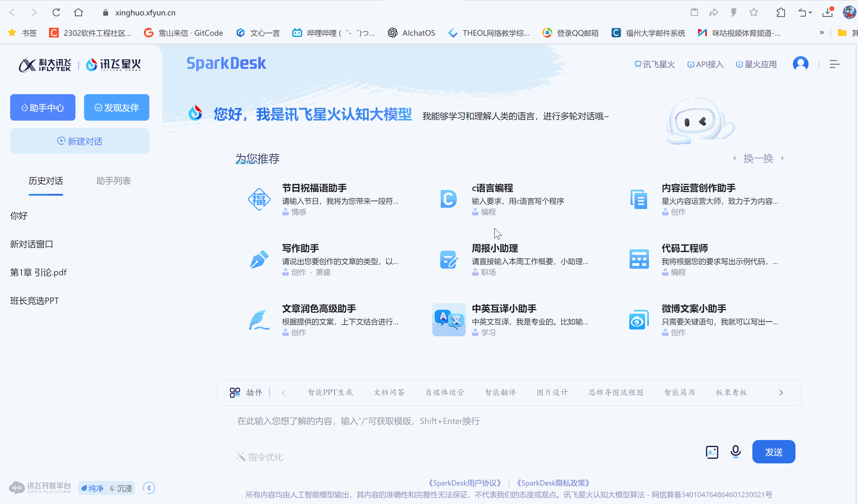This screenshot has width=858, height=504.
Task: Select the 智能翻译 plugin
Action: point(500,392)
